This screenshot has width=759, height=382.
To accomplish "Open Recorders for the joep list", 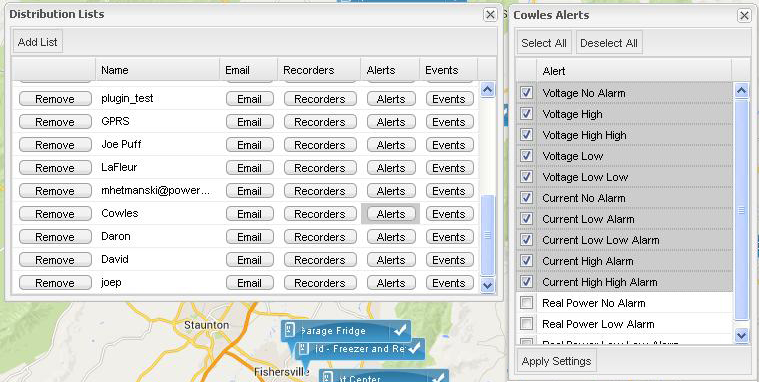I will (x=320, y=283).
